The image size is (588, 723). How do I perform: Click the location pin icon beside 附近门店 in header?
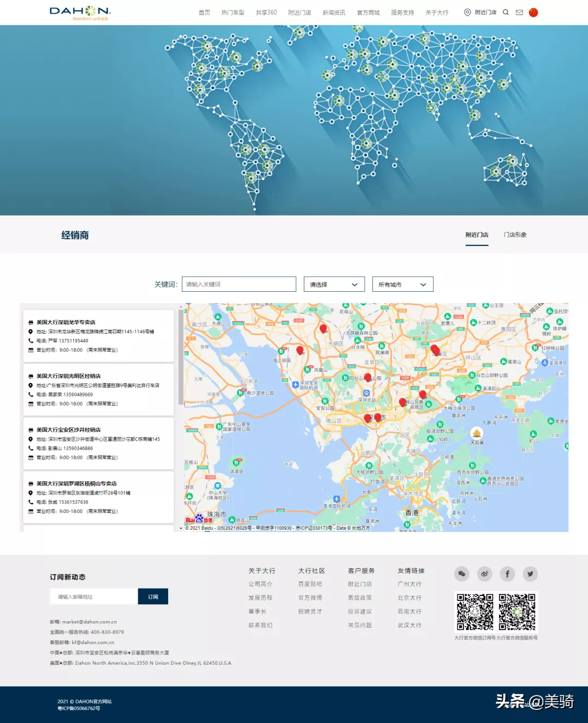click(x=467, y=12)
